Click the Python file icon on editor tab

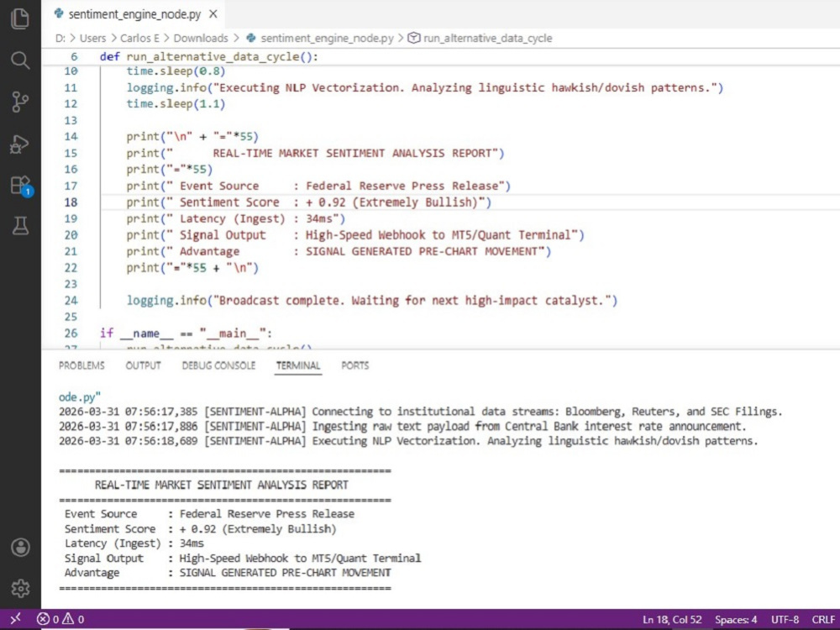59,14
